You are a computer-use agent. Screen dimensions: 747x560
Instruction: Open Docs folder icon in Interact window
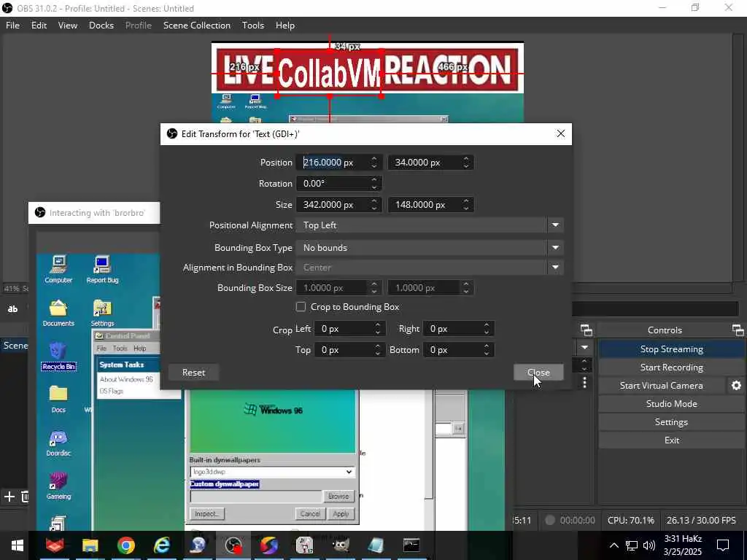(58, 399)
